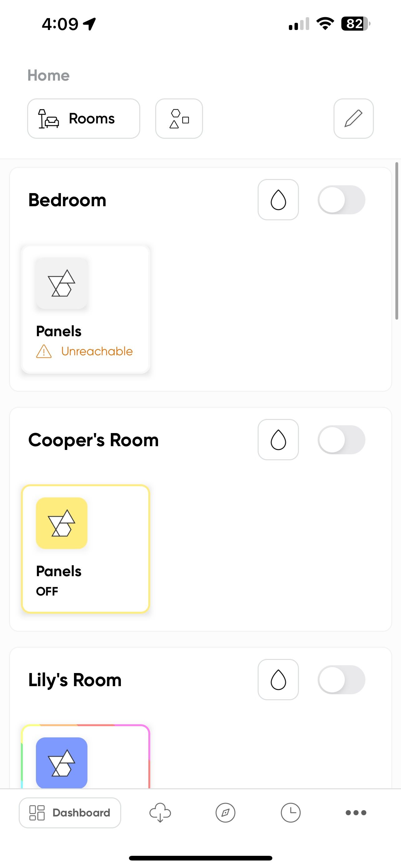Open the water drop icon for Lily's Room
Image resolution: width=401 pixels, height=868 pixels.
278,680
